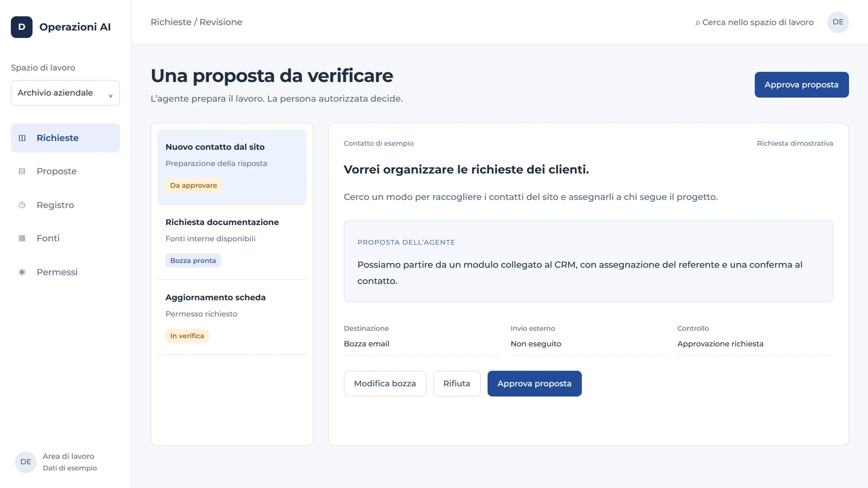Click the search magnifier icon
Image resolution: width=868 pixels, height=488 pixels.
[x=698, y=22]
